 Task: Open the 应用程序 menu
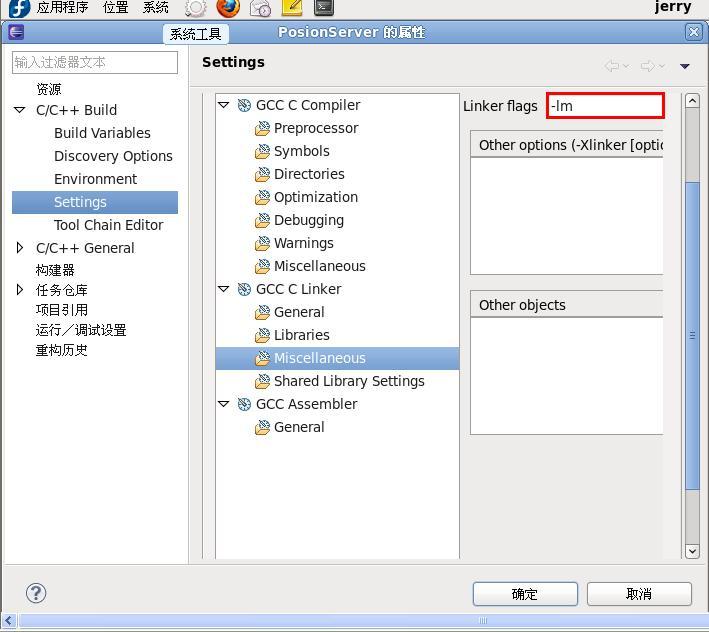point(62,8)
